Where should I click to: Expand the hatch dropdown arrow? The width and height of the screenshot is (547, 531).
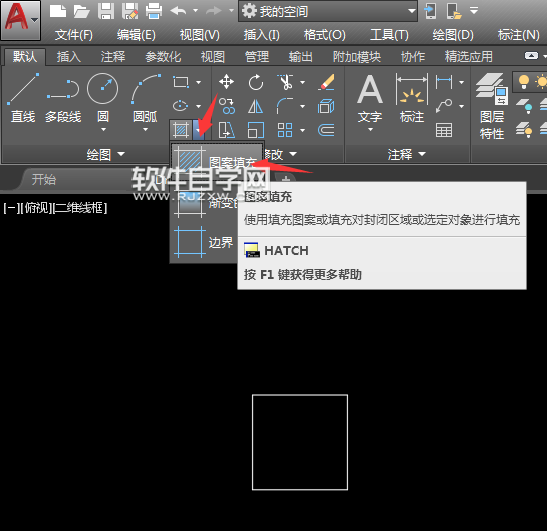[198, 130]
